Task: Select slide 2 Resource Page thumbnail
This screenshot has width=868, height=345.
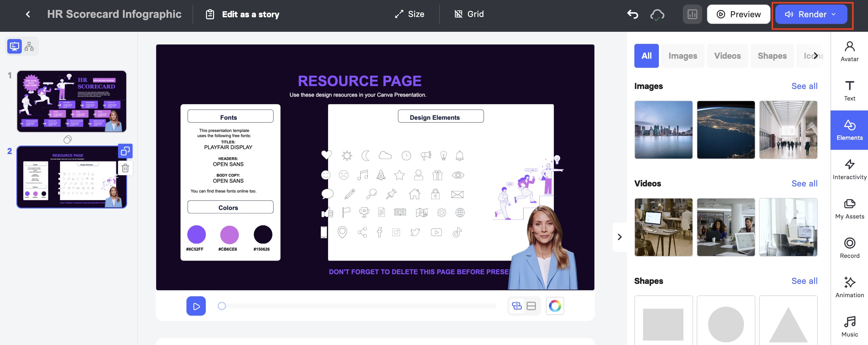Action: [x=72, y=177]
